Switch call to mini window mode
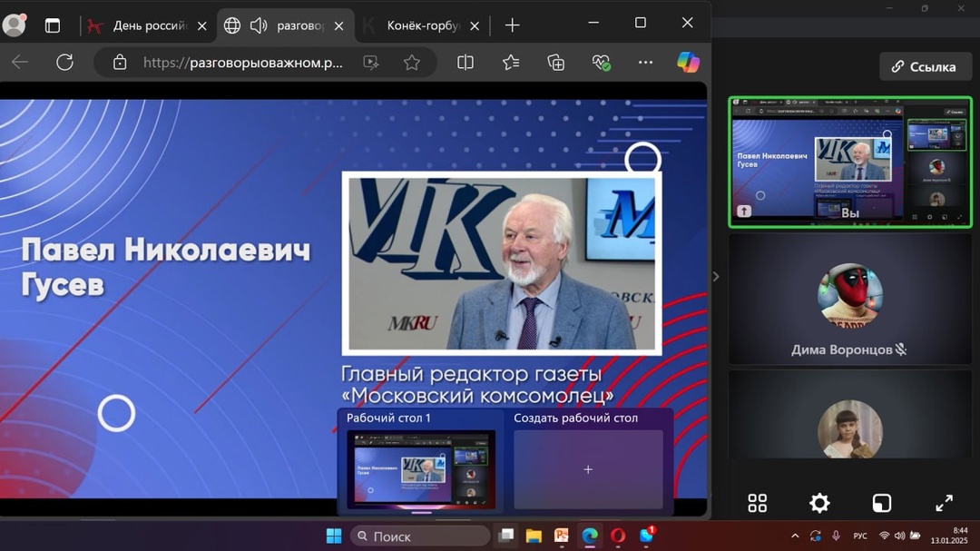The width and height of the screenshot is (980, 551). (882, 503)
